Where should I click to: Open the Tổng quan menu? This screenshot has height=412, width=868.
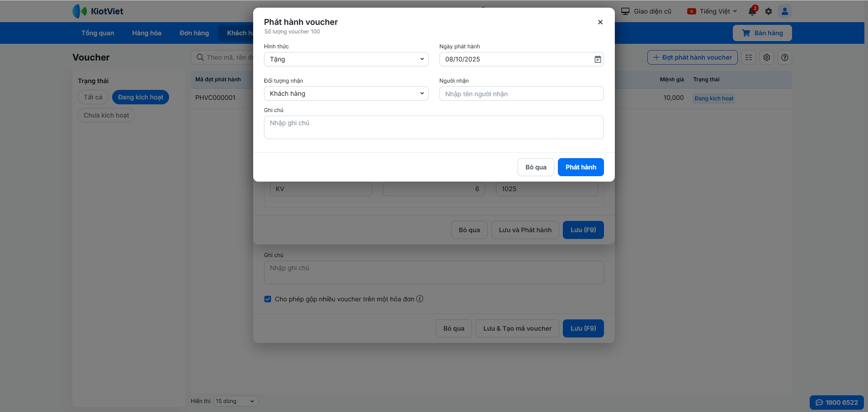98,33
